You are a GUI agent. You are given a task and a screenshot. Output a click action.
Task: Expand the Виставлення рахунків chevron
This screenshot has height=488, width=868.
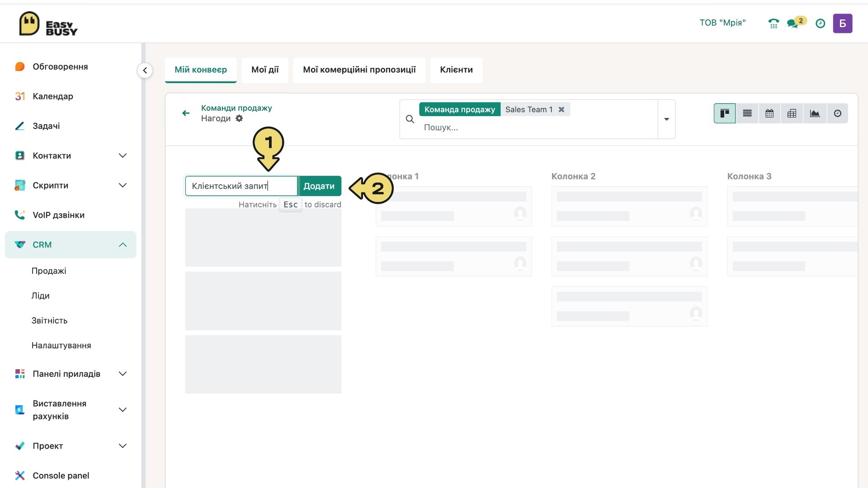point(123,410)
